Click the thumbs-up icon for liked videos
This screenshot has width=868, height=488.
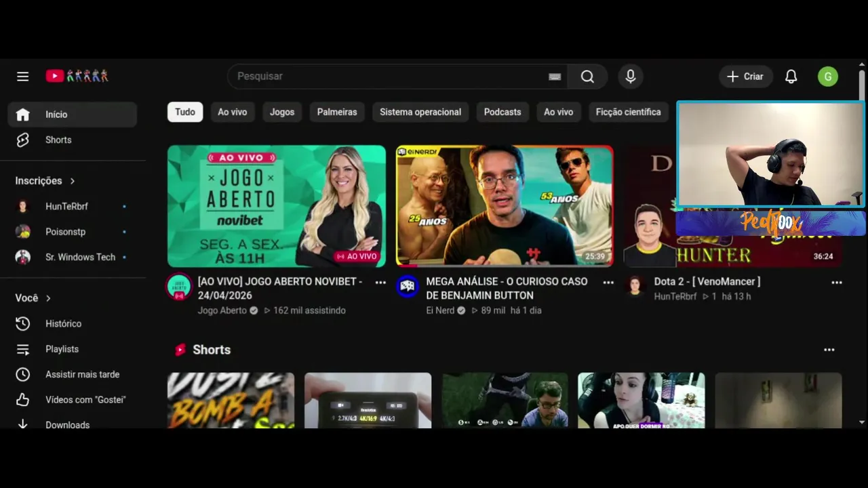[x=23, y=400]
